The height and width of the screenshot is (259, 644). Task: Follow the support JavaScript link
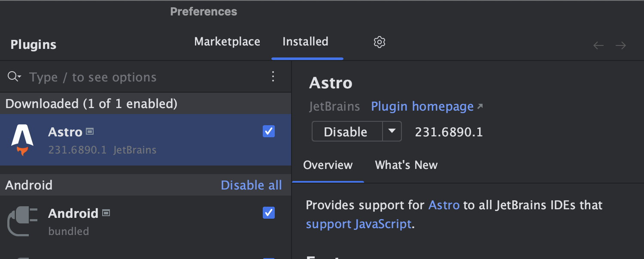pyautogui.click(x=358, y=224)
